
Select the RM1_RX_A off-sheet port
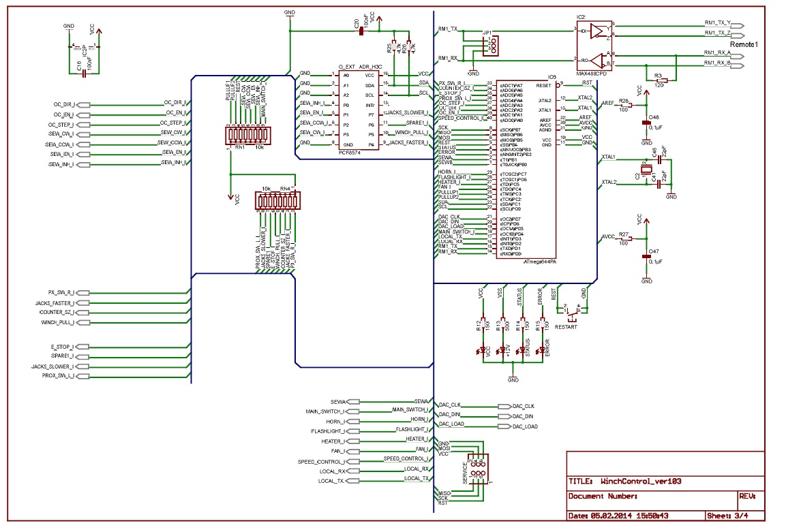[x=738, y=55]
